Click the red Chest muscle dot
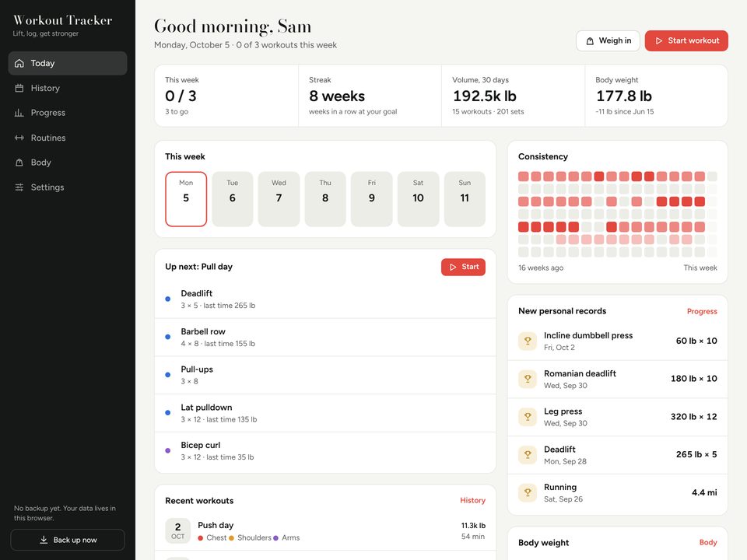The image size is (747, 560). click(x=201, y=538)
